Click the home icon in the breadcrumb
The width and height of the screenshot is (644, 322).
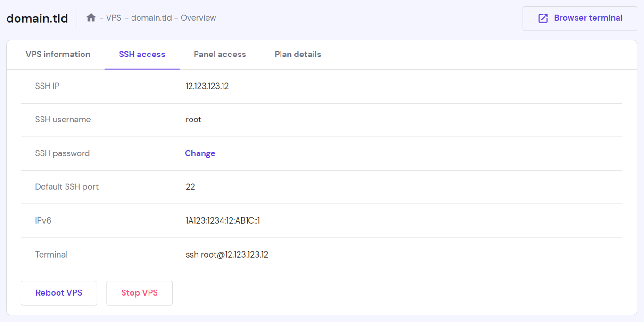coord(91,17)
